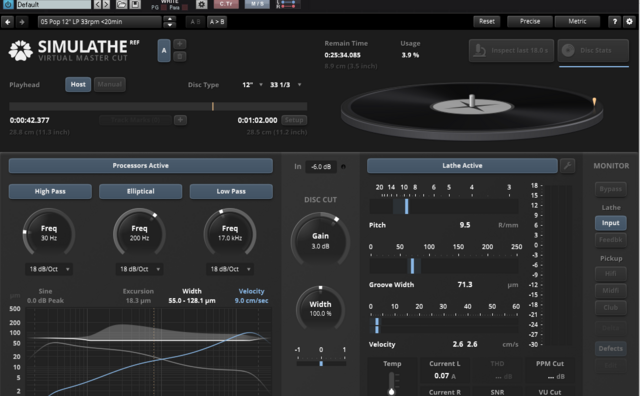
Task: Open Elliptical 18 dB/Oct slope dropdown
Action: pos(140,269)
